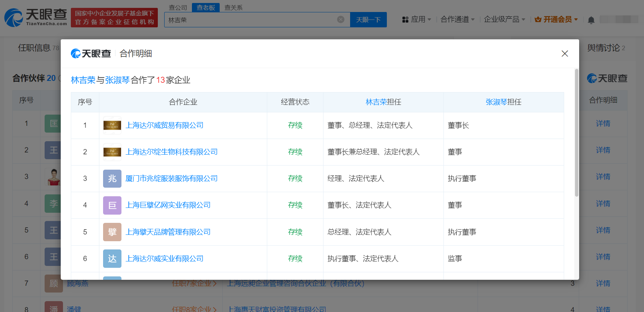This screenshot has width=644, height=312.
Task: Open 详情 for background row 4
Action: 603,204
